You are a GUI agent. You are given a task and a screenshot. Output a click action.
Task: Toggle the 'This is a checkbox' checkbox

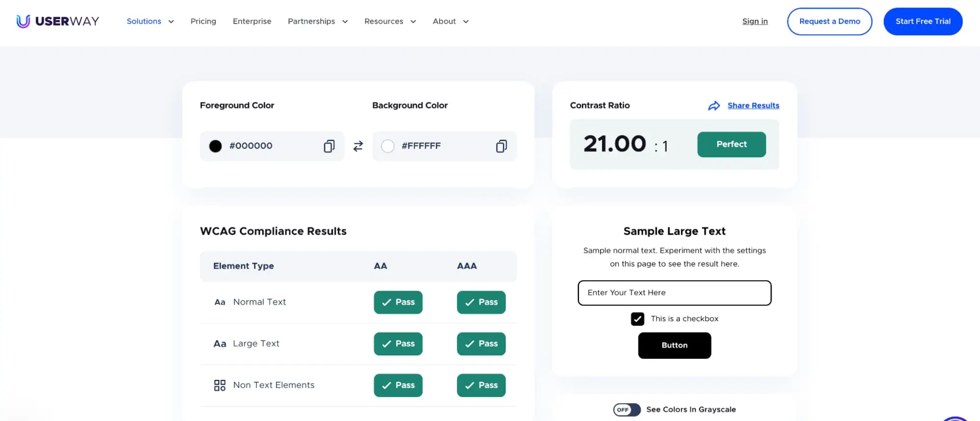tap(637, 319)
